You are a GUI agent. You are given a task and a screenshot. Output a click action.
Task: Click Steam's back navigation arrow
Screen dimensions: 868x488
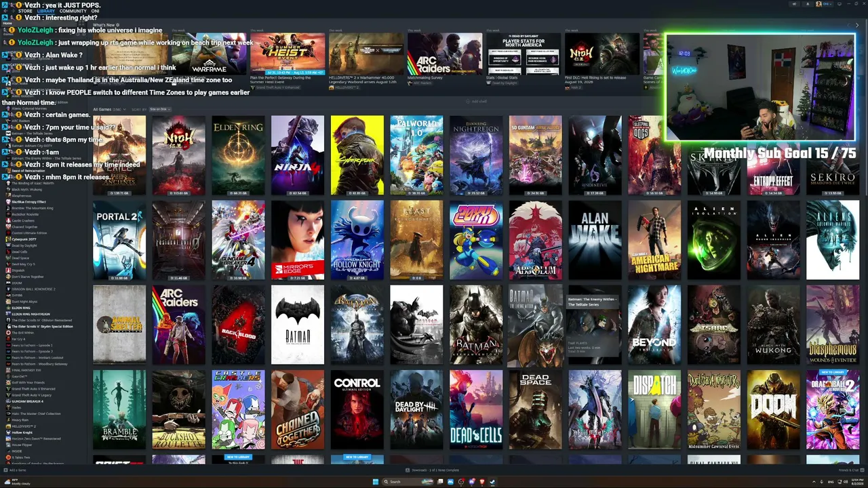pos(4,12)
